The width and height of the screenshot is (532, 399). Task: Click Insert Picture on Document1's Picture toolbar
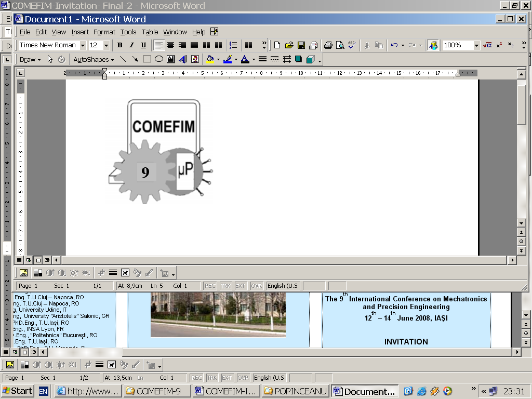pos(23,273)
